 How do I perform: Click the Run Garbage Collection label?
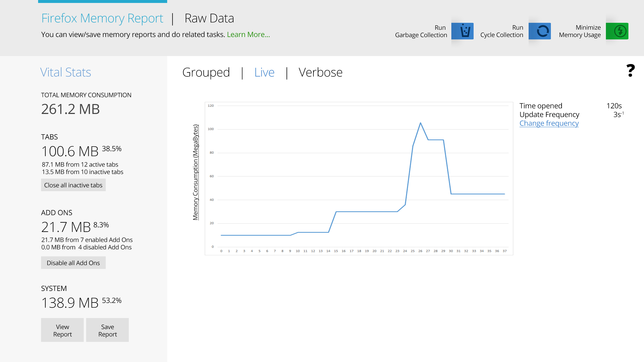[421, 31]
